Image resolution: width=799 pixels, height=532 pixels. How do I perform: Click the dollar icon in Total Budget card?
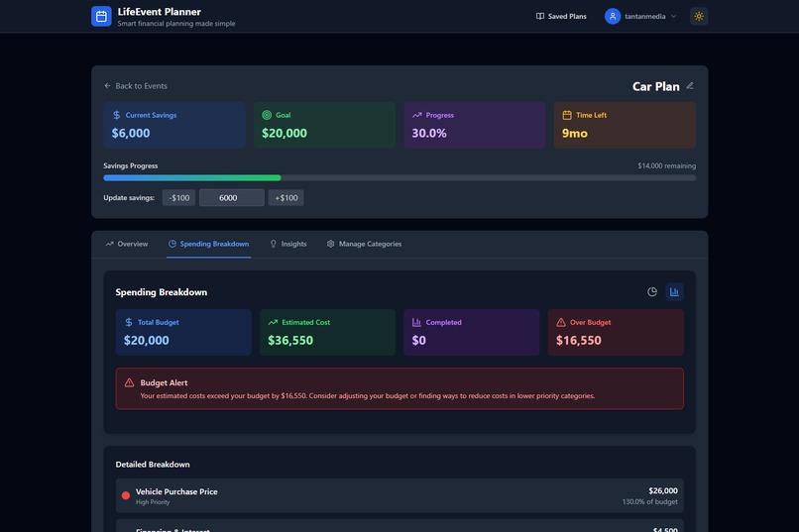point(129,322)
